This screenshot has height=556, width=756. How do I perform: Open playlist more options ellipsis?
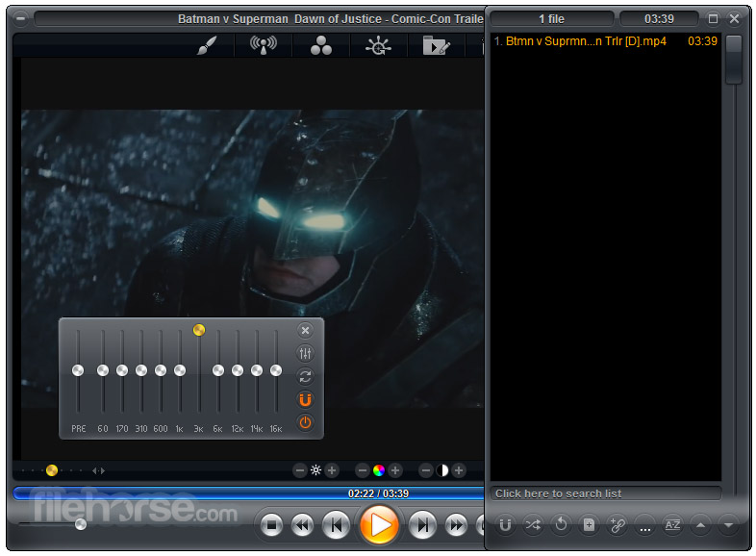644,524
